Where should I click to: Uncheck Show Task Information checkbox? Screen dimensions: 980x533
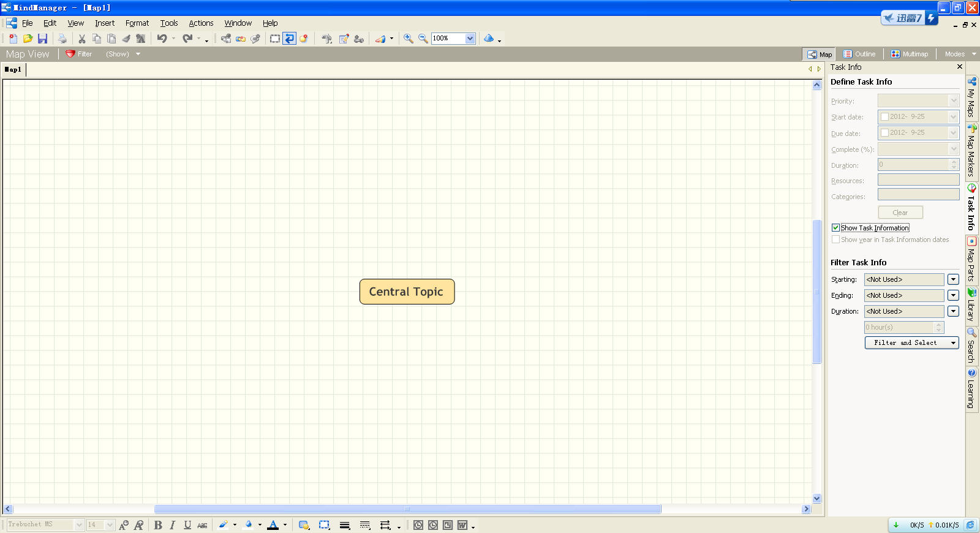pos(835,228)
